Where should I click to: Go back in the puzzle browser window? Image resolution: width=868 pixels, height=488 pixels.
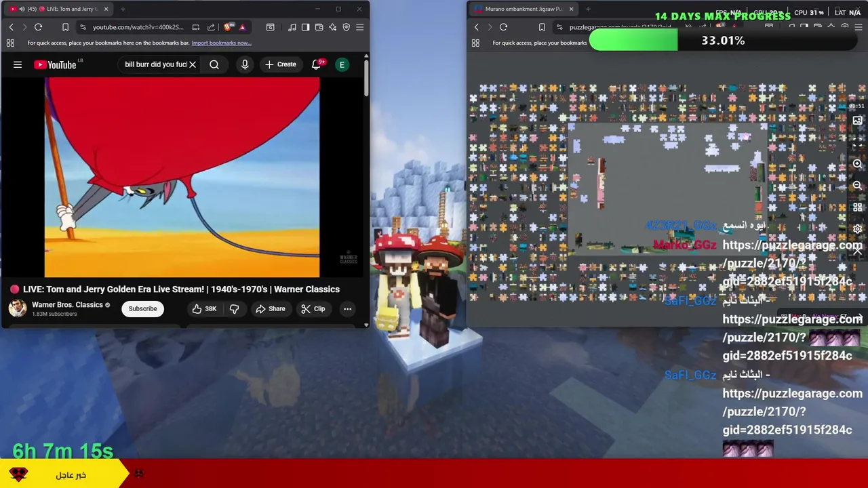(476, 27)
